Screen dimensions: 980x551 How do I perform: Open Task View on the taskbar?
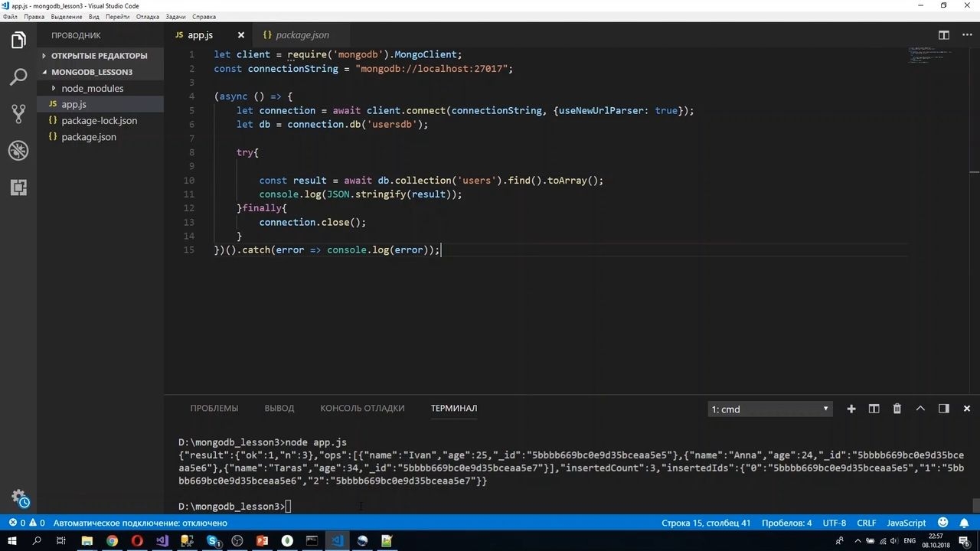pos(62,541)
